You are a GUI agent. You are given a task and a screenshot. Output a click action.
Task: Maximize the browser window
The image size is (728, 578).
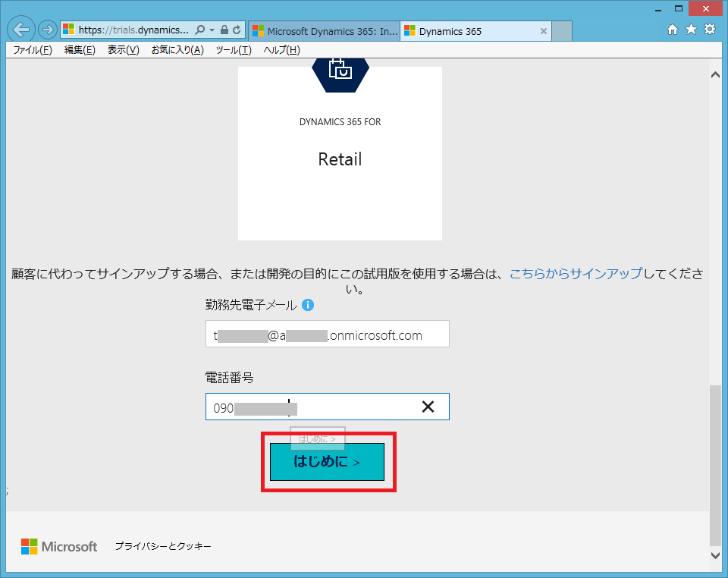678,9
